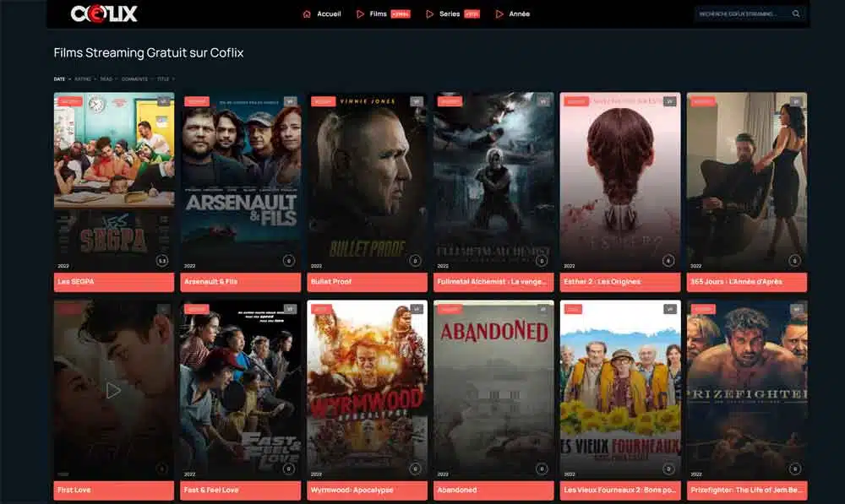The width and height of the screenshot is (845, 504).
Task: Select the Wyrmwood Apocalypse poster thumbnail
Action: [367, 390]
